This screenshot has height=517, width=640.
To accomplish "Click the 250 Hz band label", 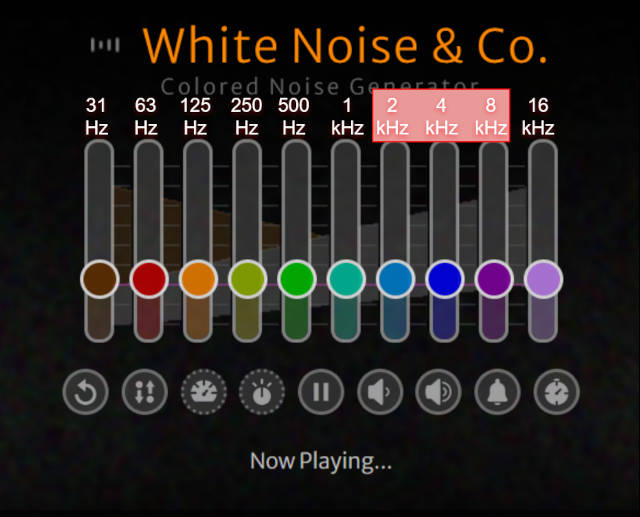I will pos(247,117).
